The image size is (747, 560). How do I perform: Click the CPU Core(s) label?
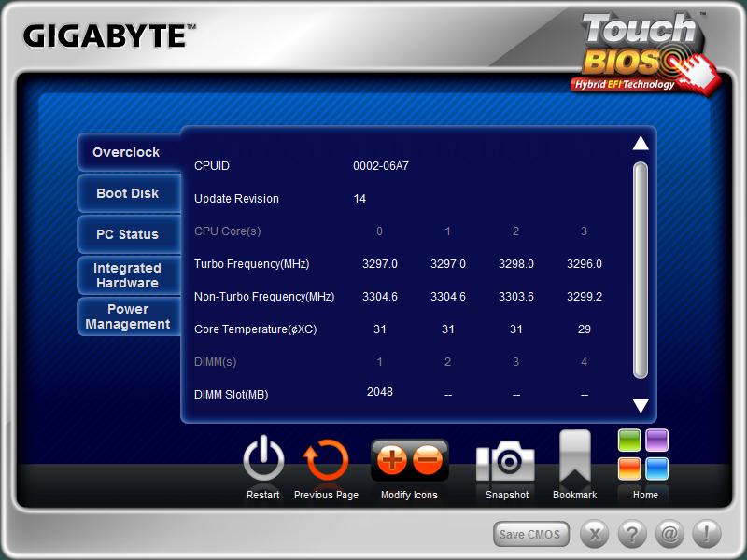228,231
